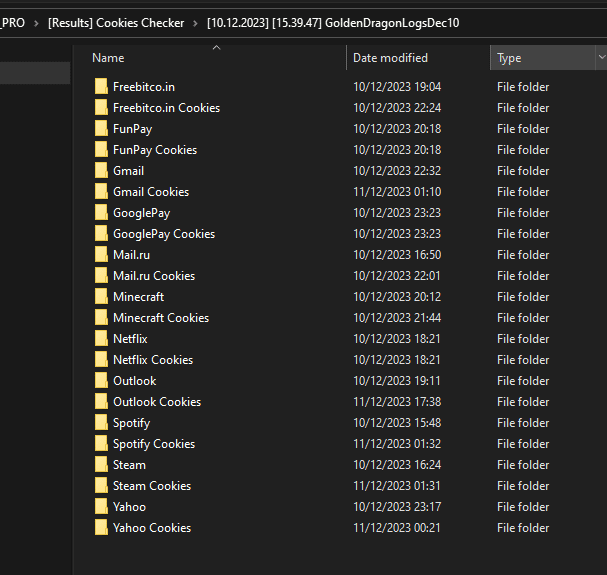This screenshot has height=575, width=607.
Task: Navigate to [Results] Cookies Checker breadcrumb
Action: (116, 23)
